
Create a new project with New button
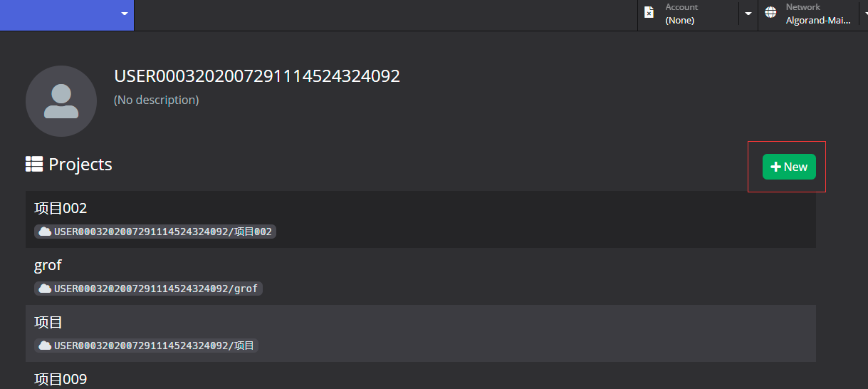click(789, 167)
